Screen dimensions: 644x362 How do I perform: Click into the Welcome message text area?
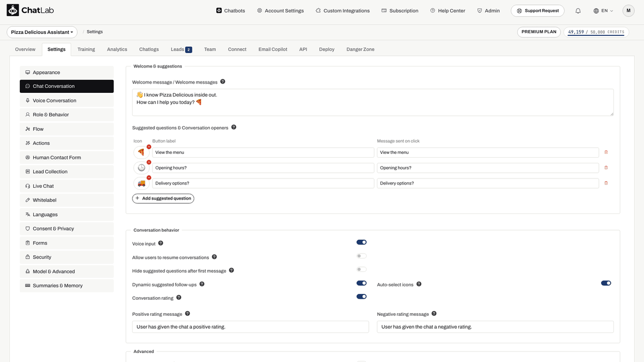coord(373,102)
